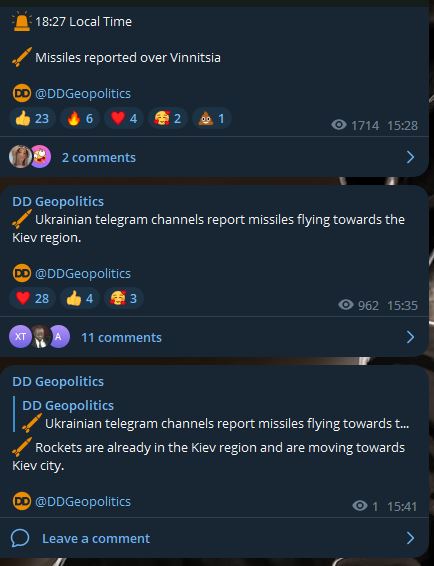434x566 pixels.
Task: Click the speech bubble comment icon
Action: [x=20, y=538]
